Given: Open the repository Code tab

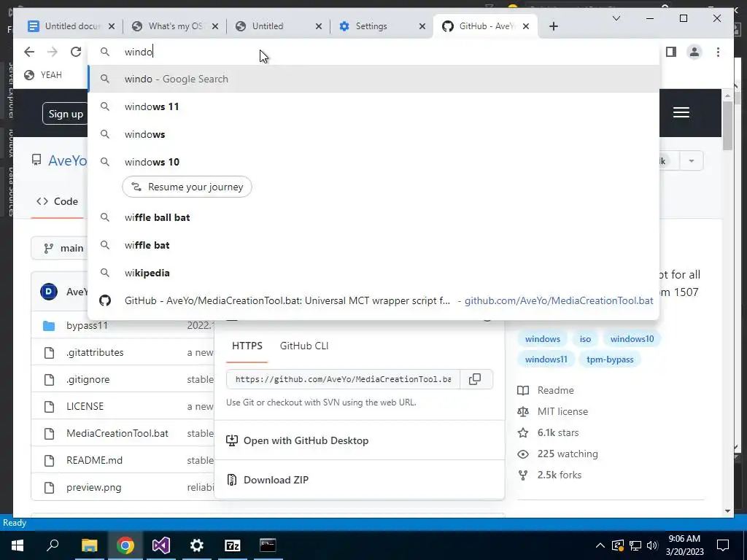Looking at the screenshot, I should pos(57,201).
